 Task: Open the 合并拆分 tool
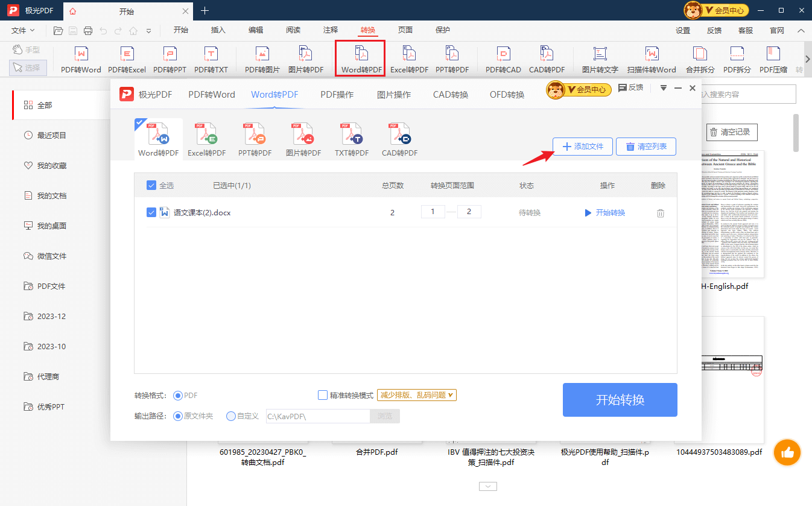[x=700, y=60]
